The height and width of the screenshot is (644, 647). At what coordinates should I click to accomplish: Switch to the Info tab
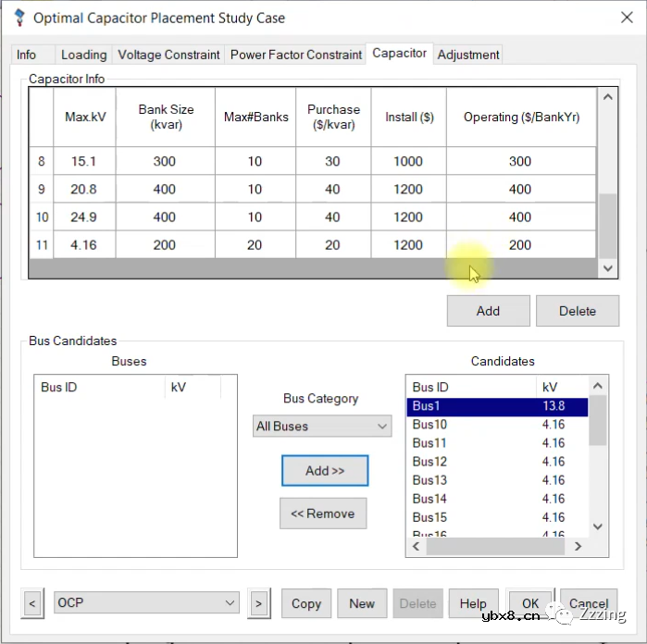[27, 55]
